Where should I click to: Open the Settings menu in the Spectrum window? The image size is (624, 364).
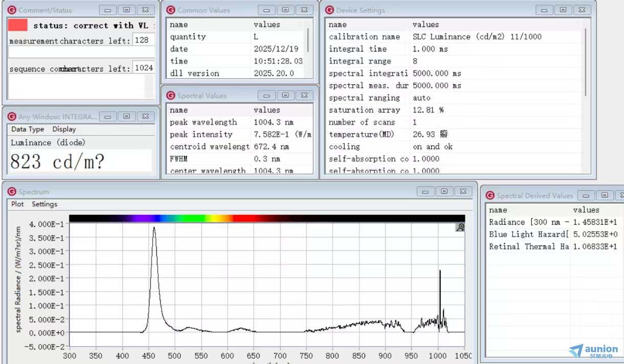click(x=44, y=204)
